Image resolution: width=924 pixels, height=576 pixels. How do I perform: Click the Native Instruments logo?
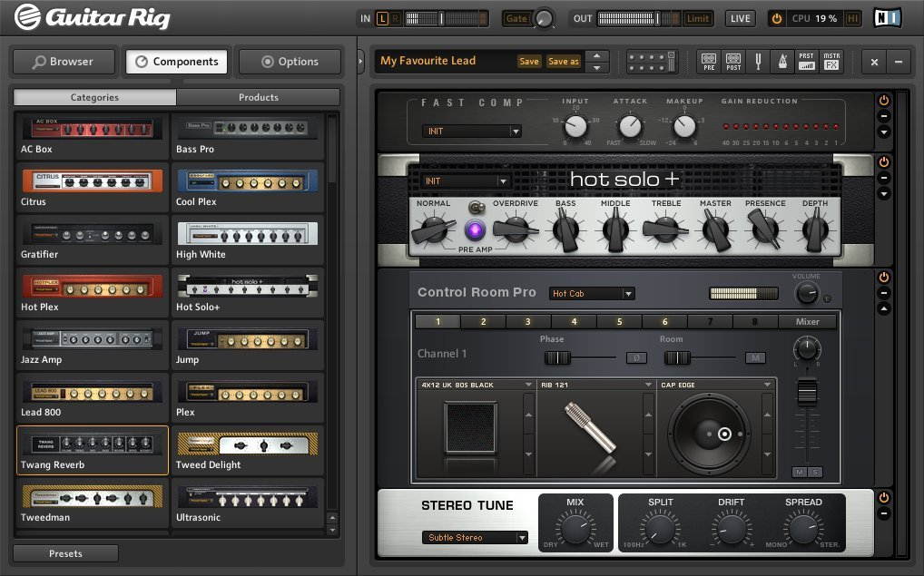[887, 15]
